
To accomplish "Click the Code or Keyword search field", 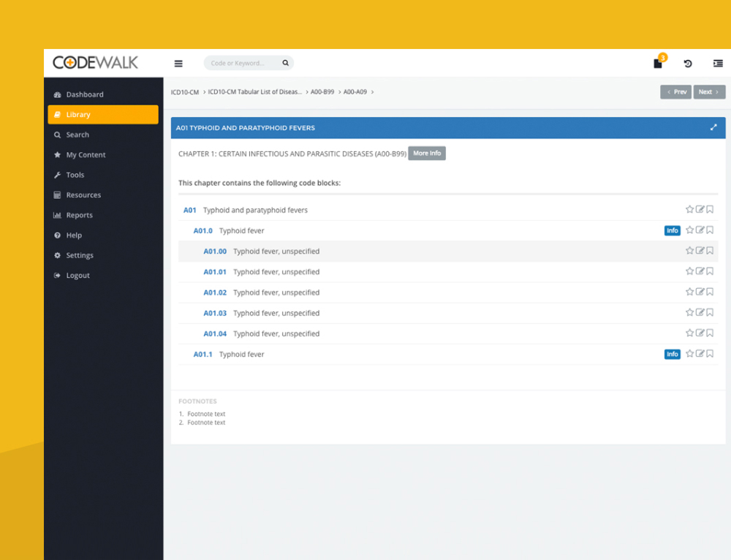I will coord(241,64).
